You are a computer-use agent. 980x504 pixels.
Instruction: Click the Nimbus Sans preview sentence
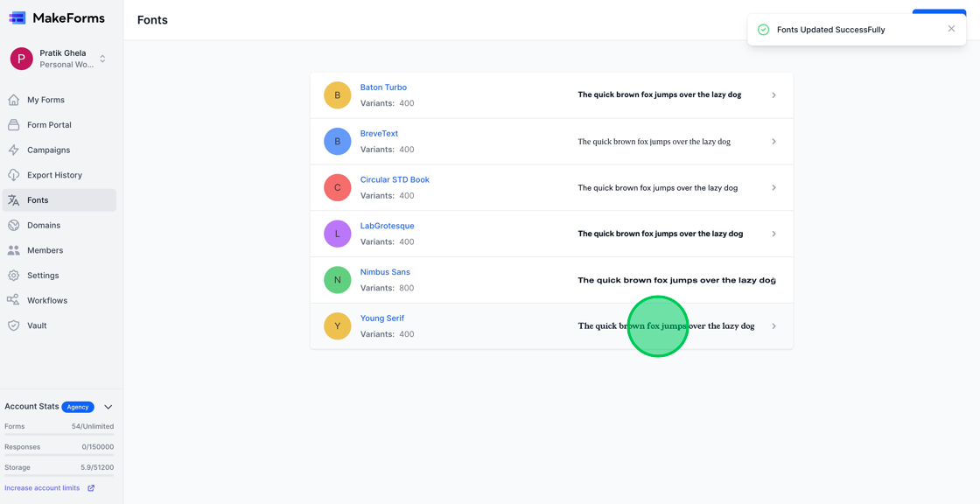tap(675, 281)
